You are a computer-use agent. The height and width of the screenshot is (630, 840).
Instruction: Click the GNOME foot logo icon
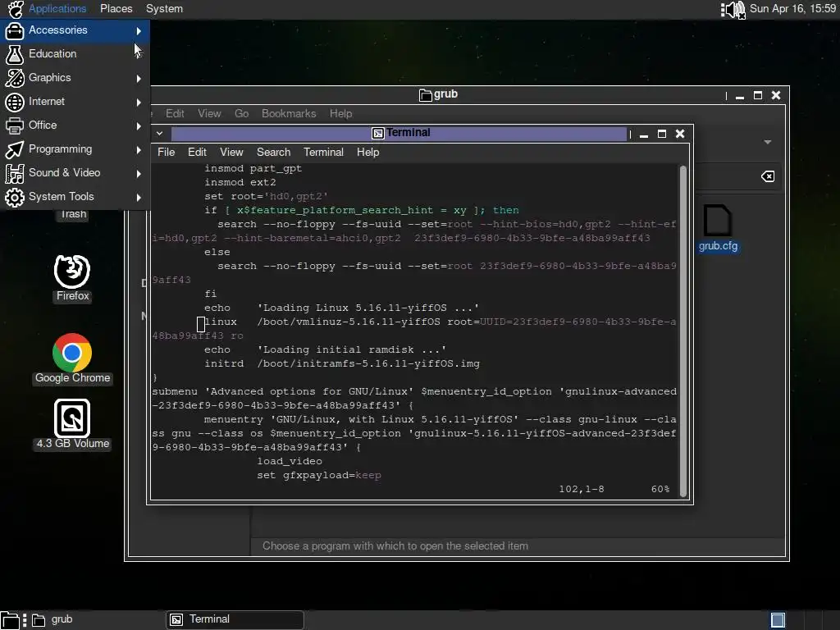click(x=15, y=9)
